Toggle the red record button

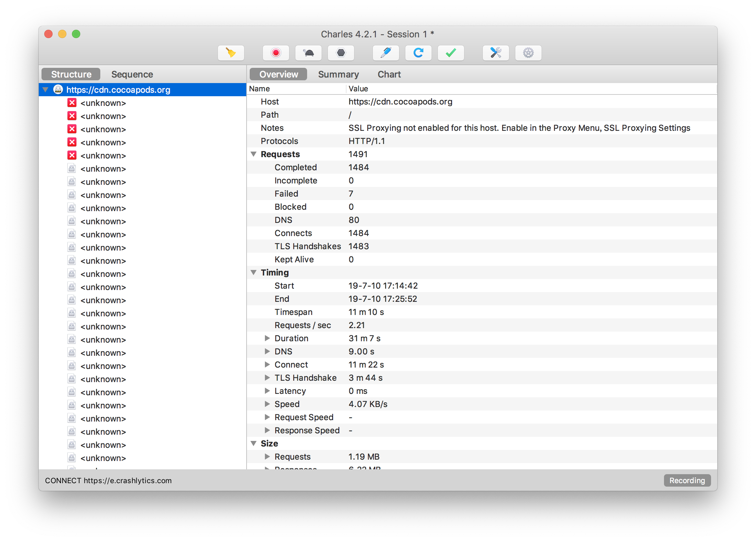click(x=276, y=53)
